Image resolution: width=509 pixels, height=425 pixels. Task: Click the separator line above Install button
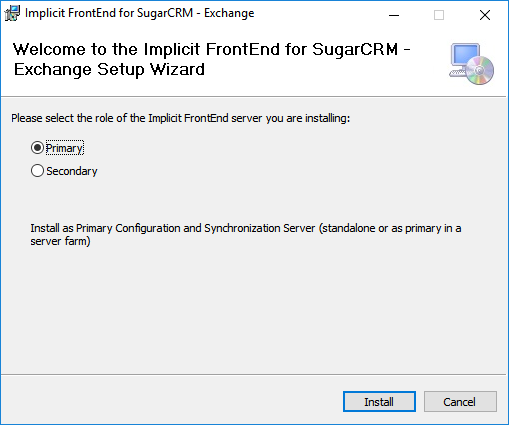coord(253,374)
